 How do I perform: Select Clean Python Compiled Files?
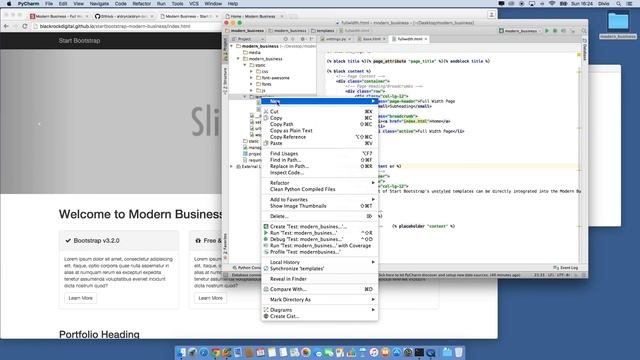320,189
